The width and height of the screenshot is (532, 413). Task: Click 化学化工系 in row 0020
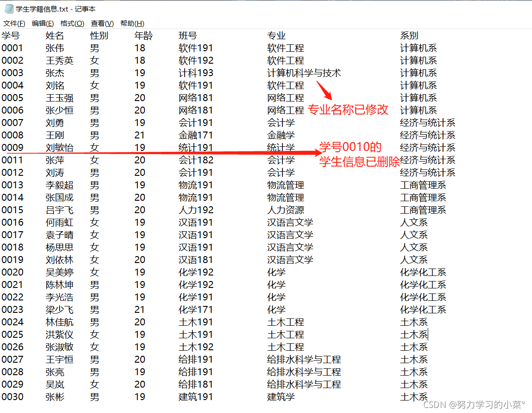pos(423,272)
